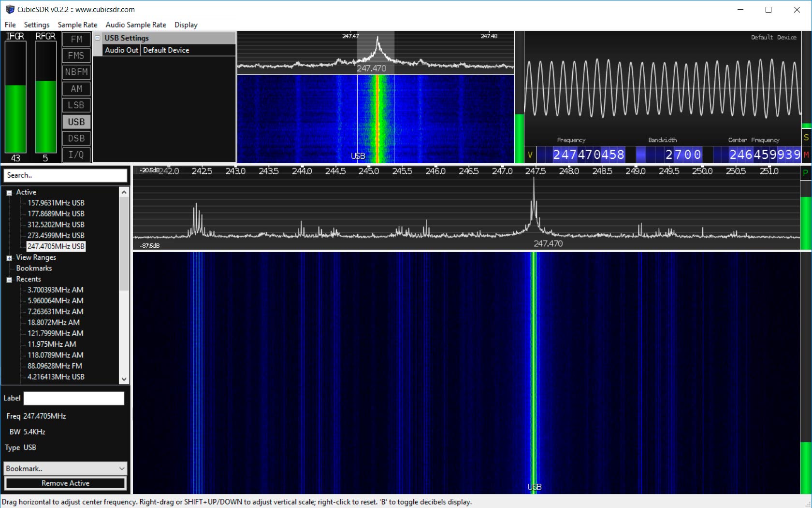The width and height of the screenshot is (812, 508).
Task: Open recent 7.263631MHz AM
Action: point(55,311)
